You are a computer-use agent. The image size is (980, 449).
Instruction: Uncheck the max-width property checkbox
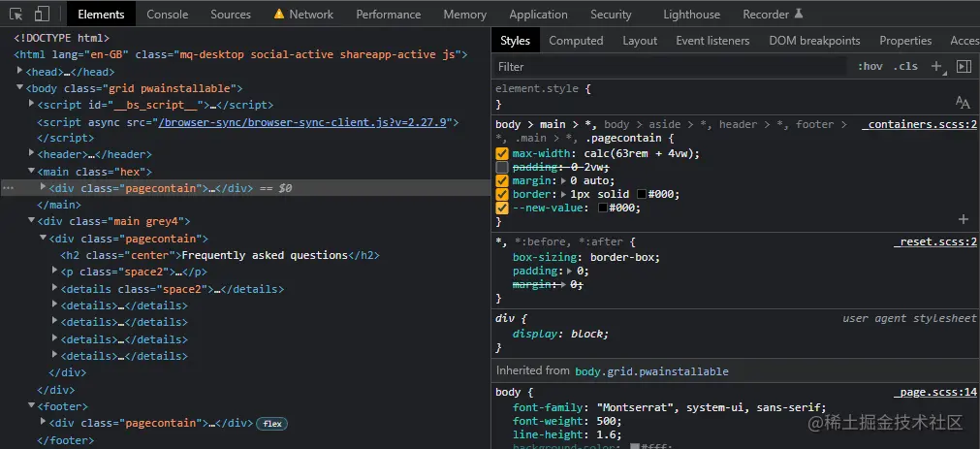coord(502,153)
